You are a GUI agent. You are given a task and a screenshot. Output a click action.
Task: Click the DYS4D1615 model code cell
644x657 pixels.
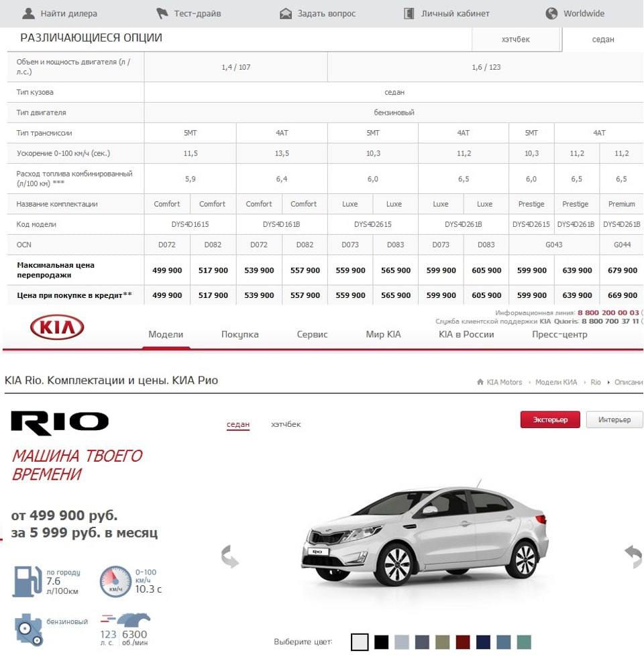click(x=190, y=225)
